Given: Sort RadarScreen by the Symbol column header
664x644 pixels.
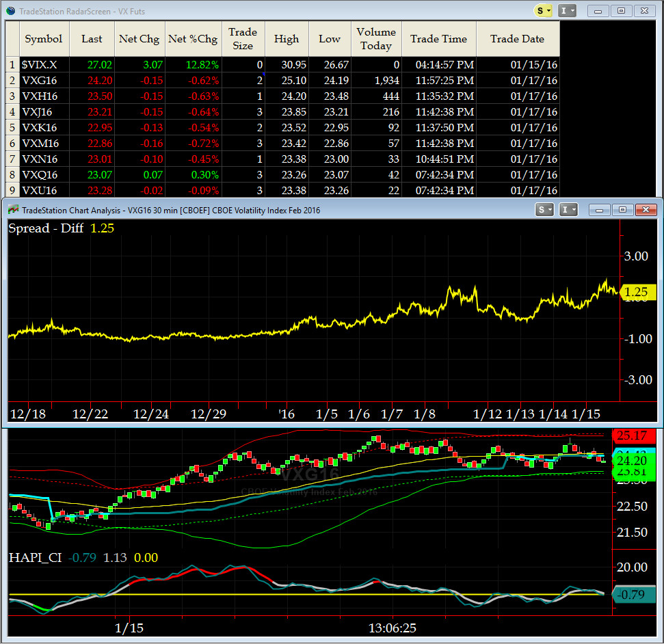Looking at the screenshot, I should (44, 39).
